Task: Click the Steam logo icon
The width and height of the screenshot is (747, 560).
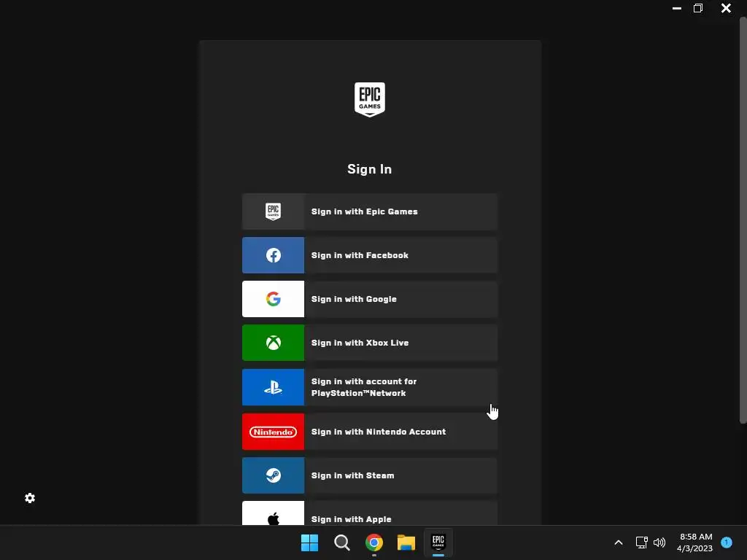Action: click(273, 475)
